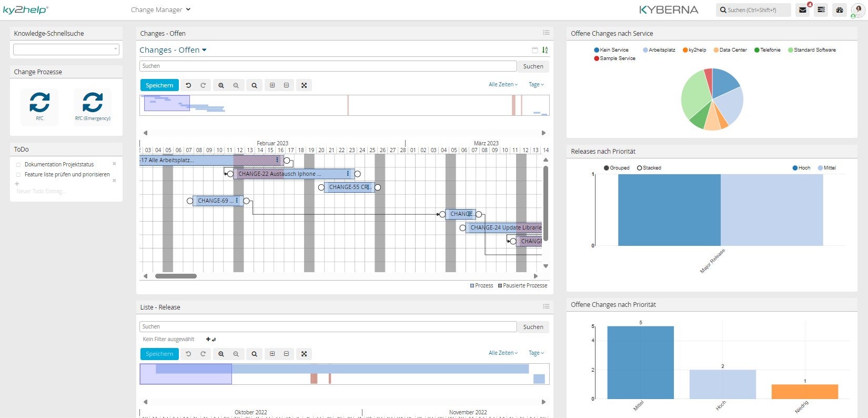Open Alle Zeiten dropdown in Release panel
Screen dimensions: 868x418
click(503, 353)
